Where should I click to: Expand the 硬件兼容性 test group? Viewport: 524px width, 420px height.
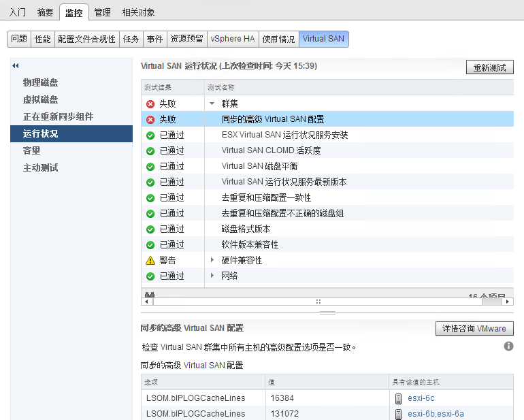212,260
